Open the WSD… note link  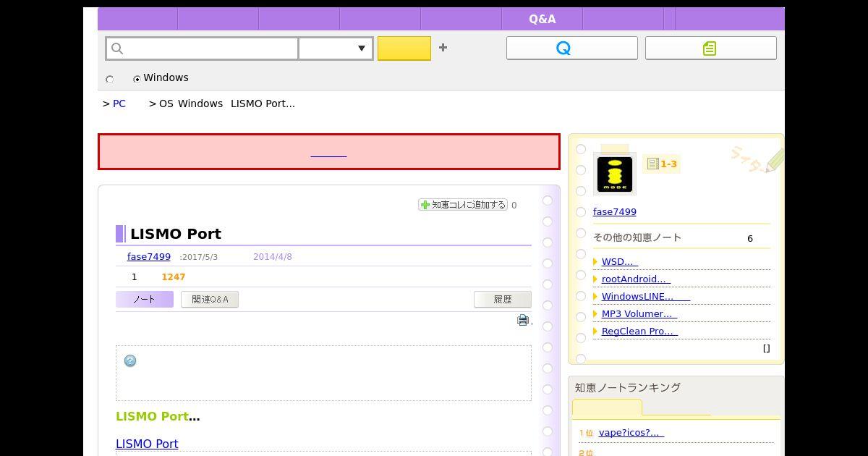620,261
